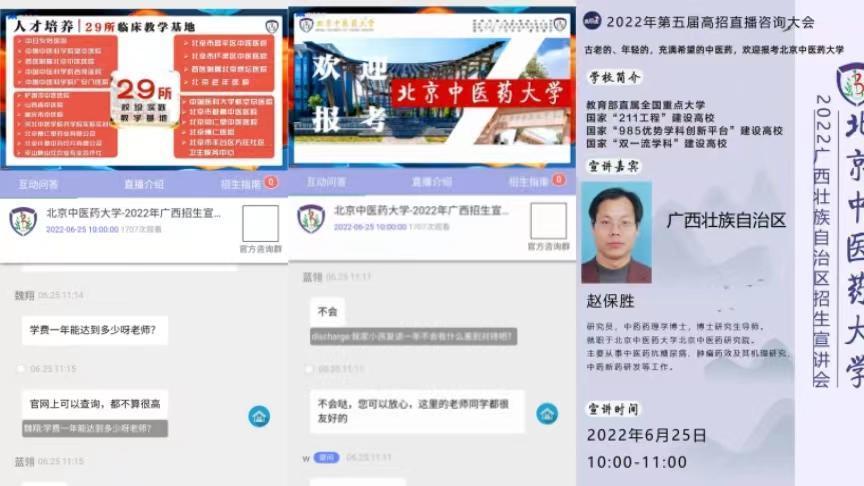Open 招生指南 tab below the 欢迎报考 banner
Image resolution: width=864 pixels, height=486 pixels.
click(529, 182)
